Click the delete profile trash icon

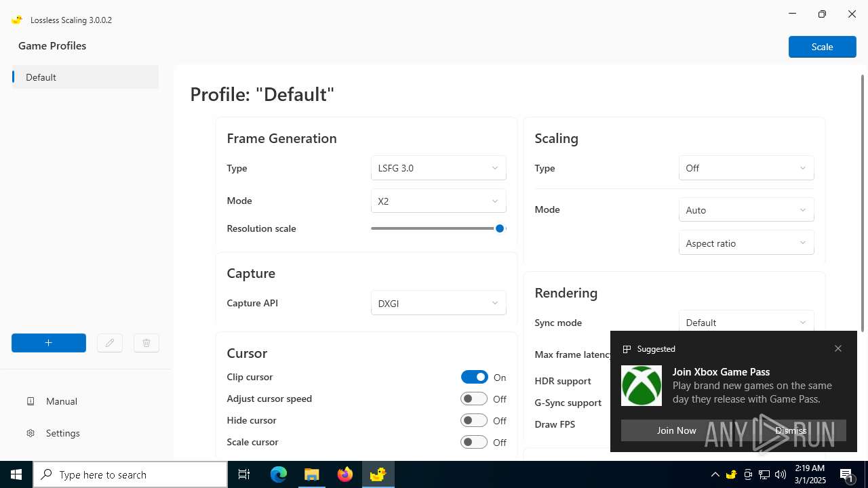point(146,343)
